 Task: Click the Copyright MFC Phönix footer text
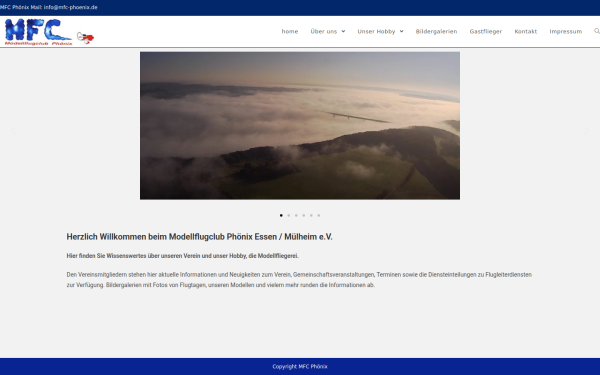tap(300, 366)
